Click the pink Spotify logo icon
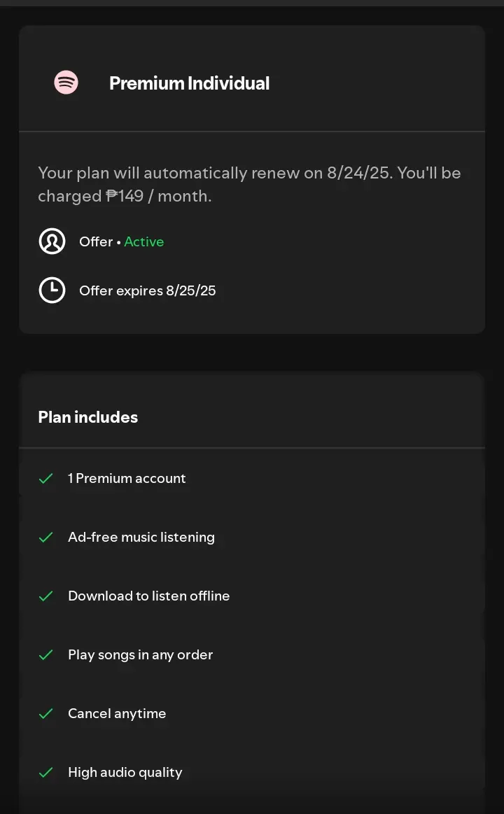 point(66,83)
